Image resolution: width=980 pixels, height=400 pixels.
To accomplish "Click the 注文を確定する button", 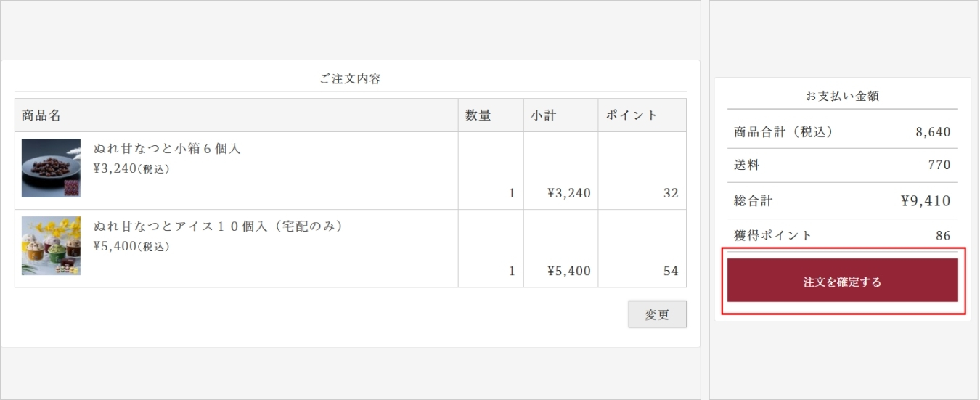I will (842, 281).
